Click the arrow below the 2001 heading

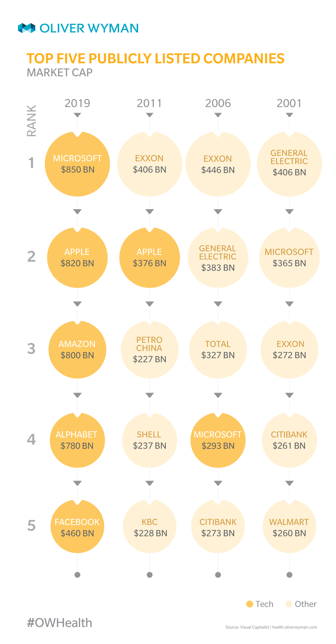click(289, 115)
